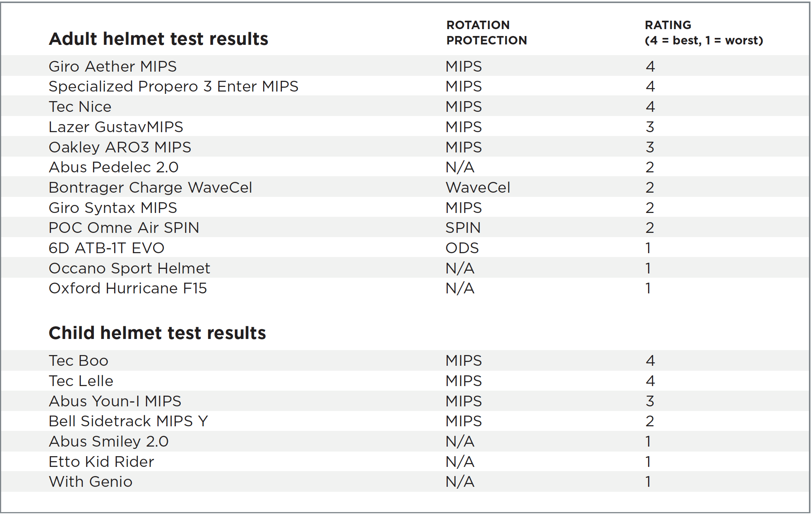Click the POC Omne Air SPIN entry
Image resolution: width=812 pixels, height=514 pixels.
[x=124, y=228]
